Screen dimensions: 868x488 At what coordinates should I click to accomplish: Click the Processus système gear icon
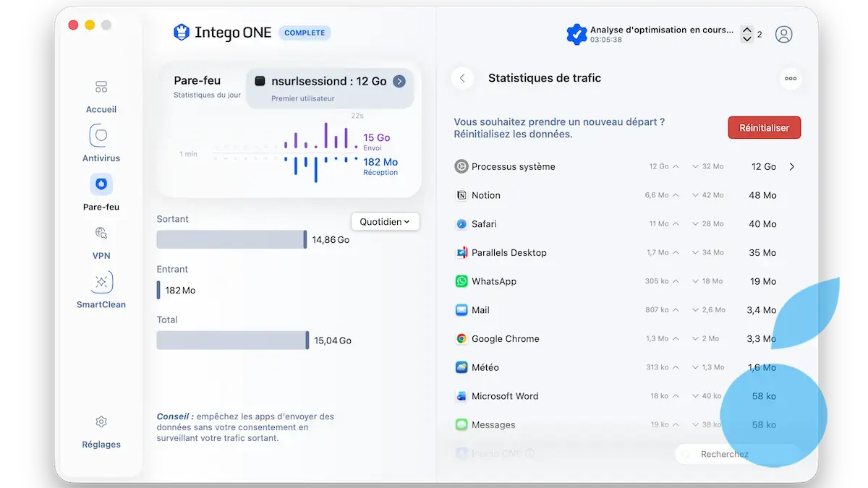coord(461,167)
